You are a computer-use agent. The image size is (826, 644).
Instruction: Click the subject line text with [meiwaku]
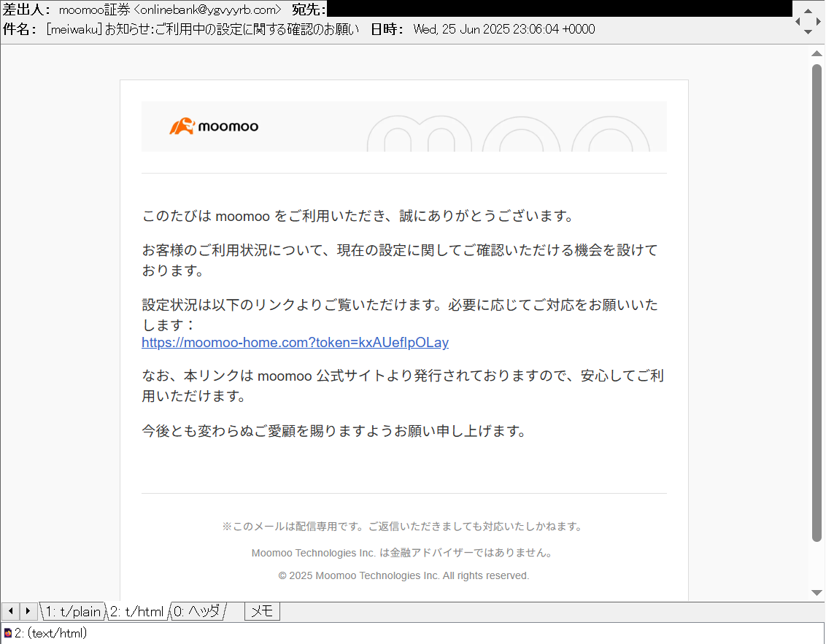(x=203, y=29)
